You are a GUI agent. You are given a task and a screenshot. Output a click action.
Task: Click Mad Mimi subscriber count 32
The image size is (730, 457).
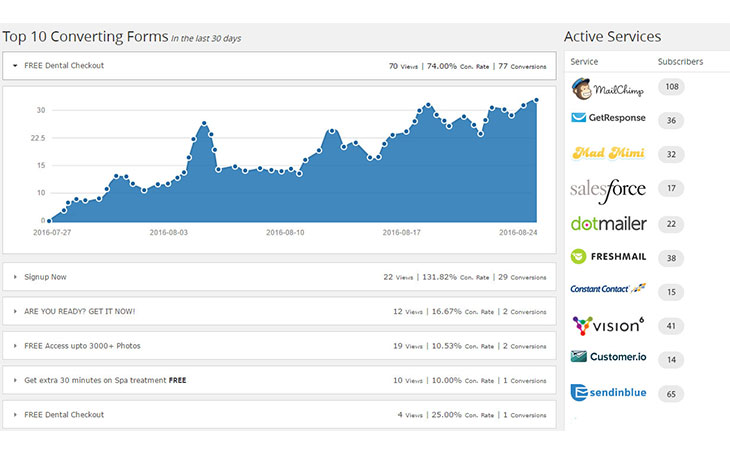(671, 155)
